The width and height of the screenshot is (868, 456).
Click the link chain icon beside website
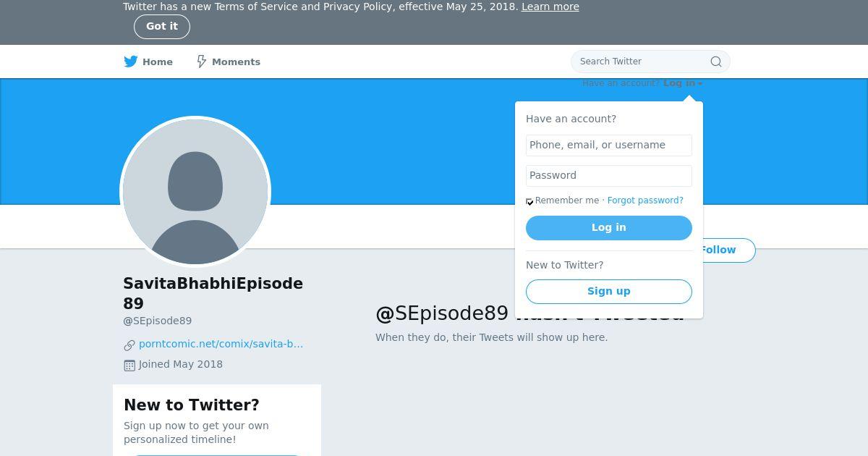(x=129, y=345)
